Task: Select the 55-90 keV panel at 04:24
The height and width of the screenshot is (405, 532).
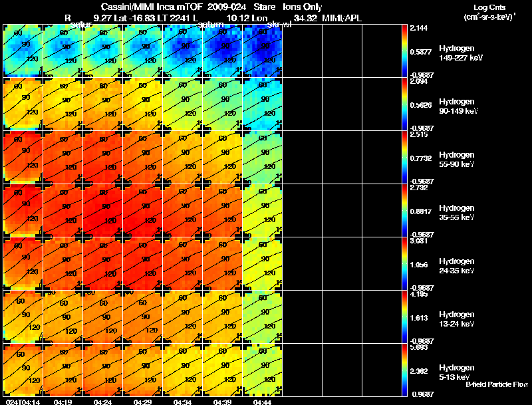Action: [103, 157]
